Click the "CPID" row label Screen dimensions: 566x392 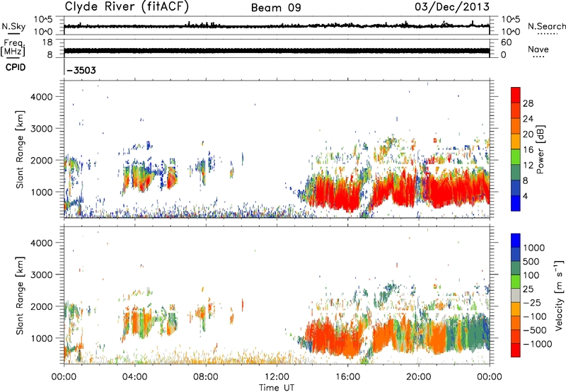pyautogui.click(x=16, y=67)
